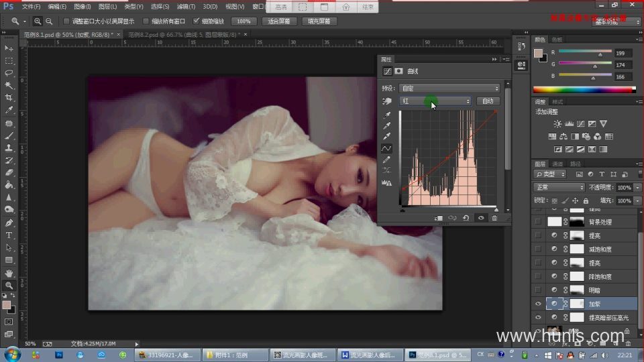Image resolution: width=644 pixels, height=362 pixels.
Task: Select the Move tool
Action: (x=9, y=48)
